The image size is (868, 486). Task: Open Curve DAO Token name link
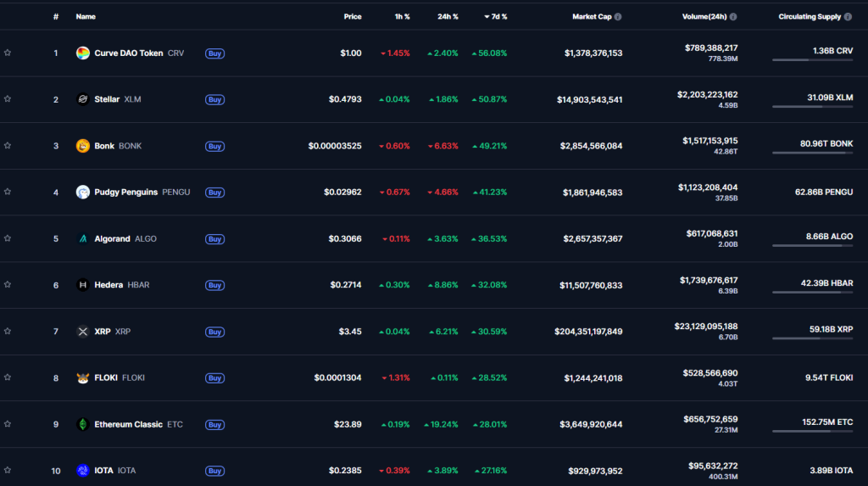pos(129,53)
